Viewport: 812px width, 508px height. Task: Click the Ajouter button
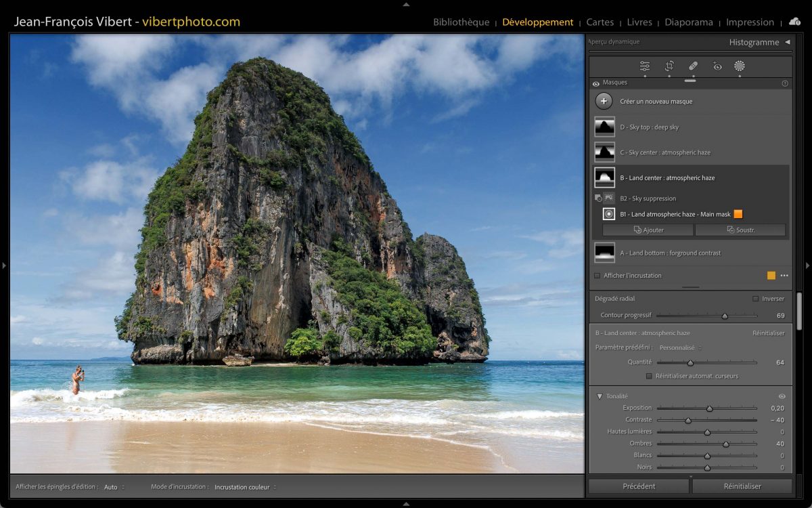648,230
